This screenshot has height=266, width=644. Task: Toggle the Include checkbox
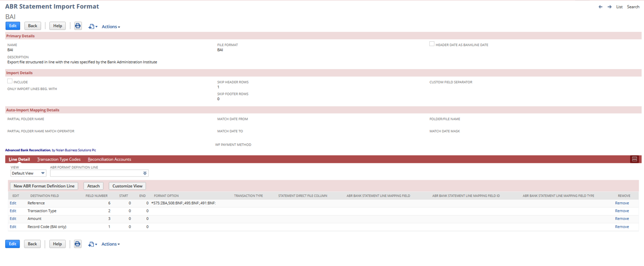tap(10, 81)
